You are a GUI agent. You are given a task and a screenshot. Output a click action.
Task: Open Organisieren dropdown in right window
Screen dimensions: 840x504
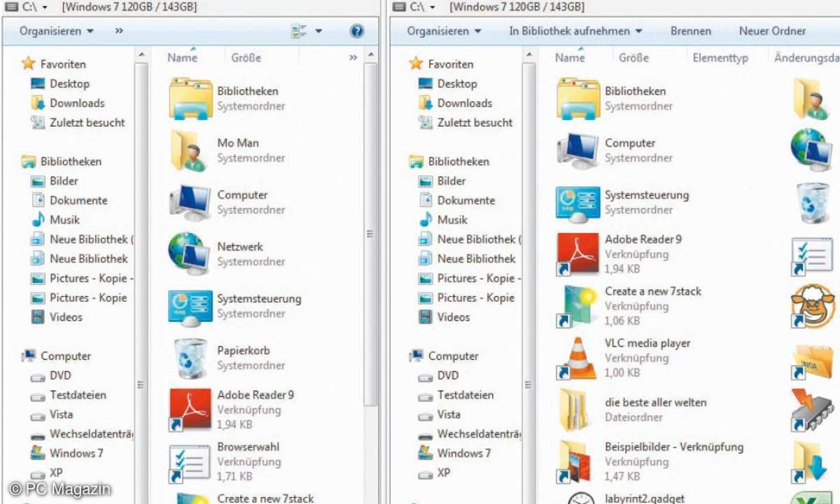click(444, 31)
